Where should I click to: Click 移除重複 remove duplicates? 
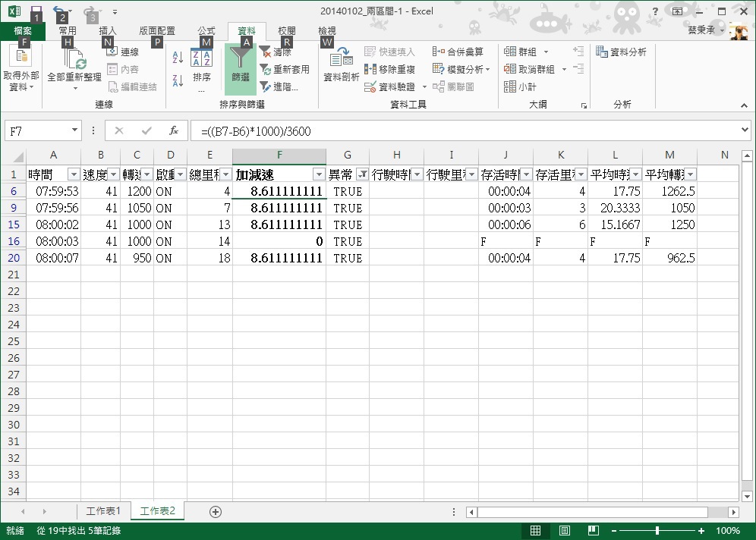click(390, 69)
